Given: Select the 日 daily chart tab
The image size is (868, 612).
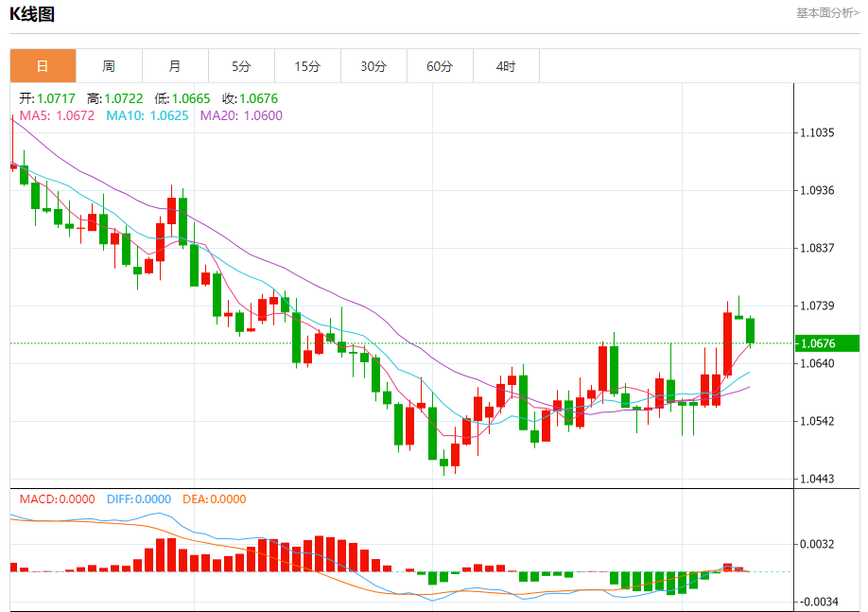Looking at the screenshot, I should tap(43, 66).
